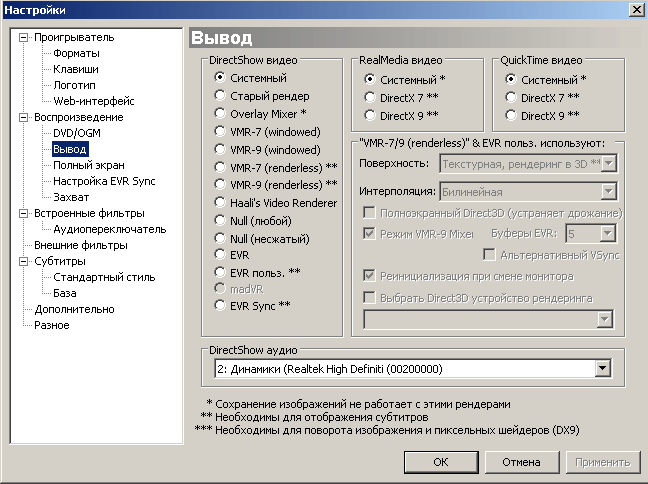
Task: Collapse the Проигрыватель tree node
Action: click(24, 38)
